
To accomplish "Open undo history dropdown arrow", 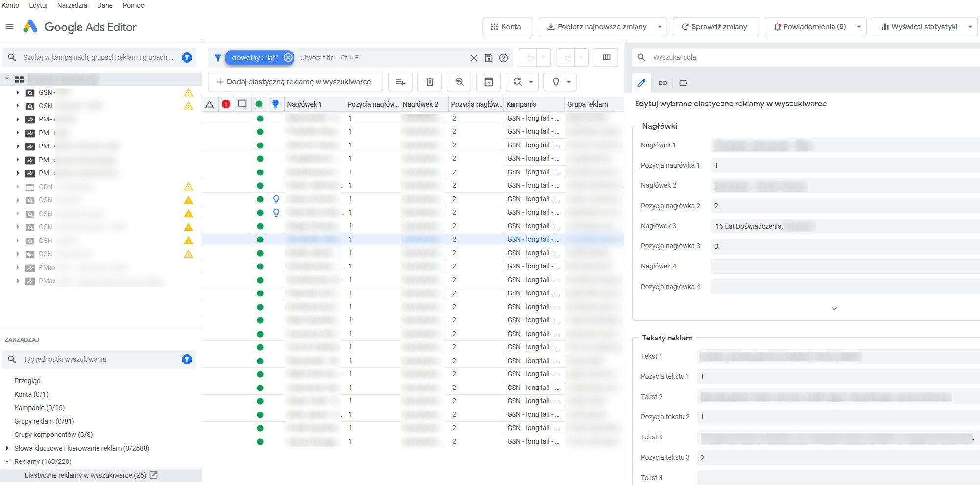I will point(543,57).
